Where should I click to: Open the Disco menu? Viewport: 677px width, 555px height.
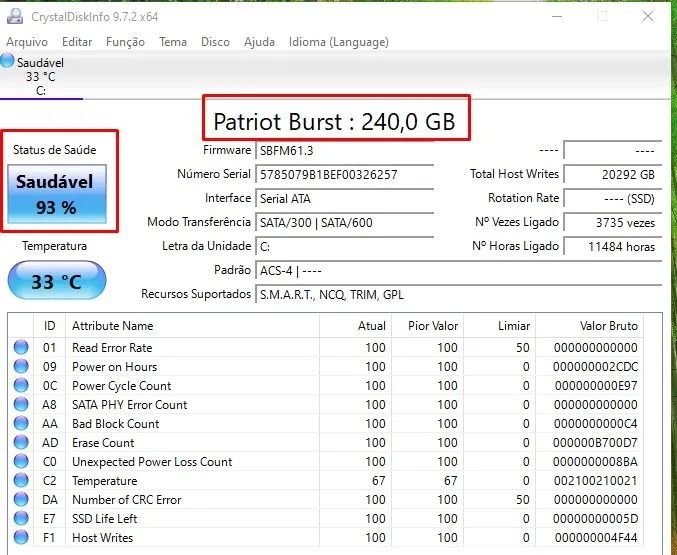(215, 42)
